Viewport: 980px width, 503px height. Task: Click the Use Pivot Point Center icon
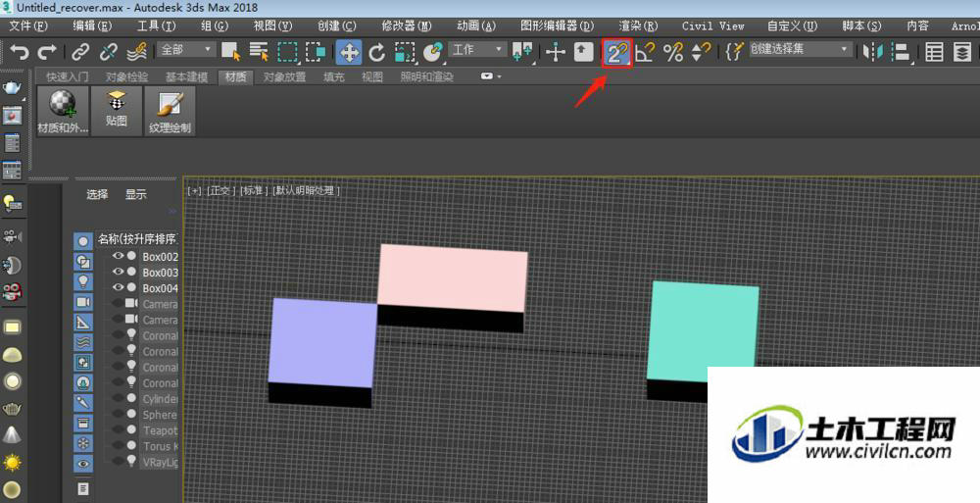[522, 53]
